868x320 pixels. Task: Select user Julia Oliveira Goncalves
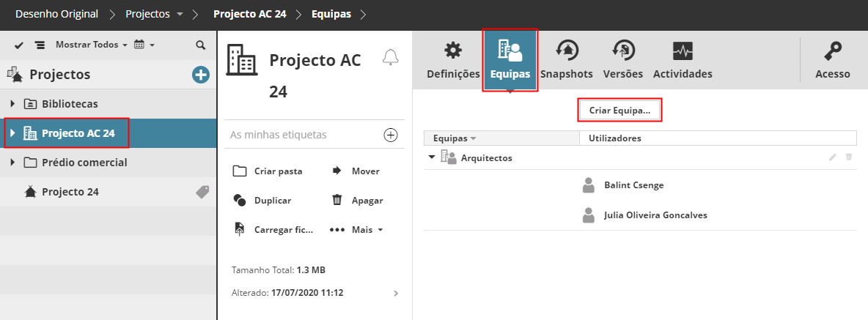(655, 215)
